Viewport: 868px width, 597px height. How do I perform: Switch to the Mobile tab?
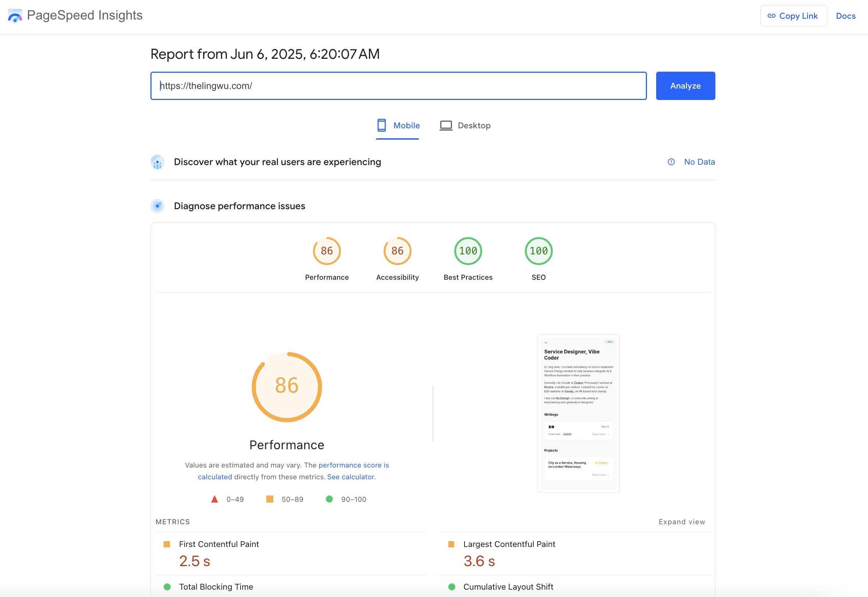[398, 126]
